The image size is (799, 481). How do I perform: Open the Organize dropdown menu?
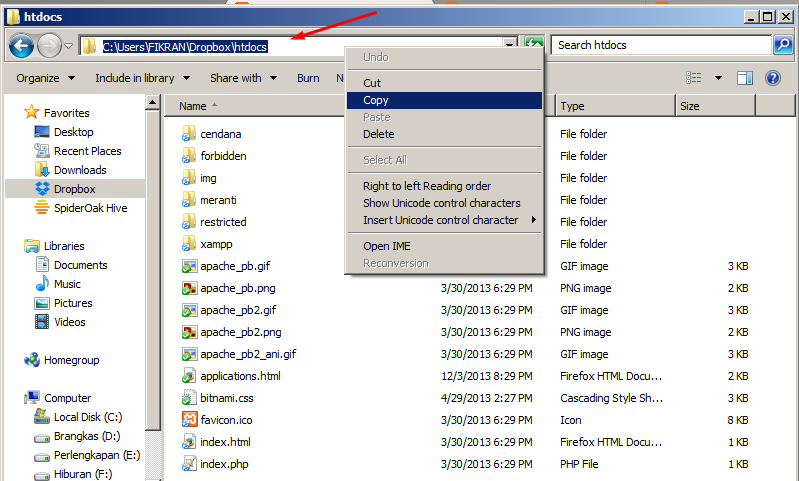[x=45, y=78]
